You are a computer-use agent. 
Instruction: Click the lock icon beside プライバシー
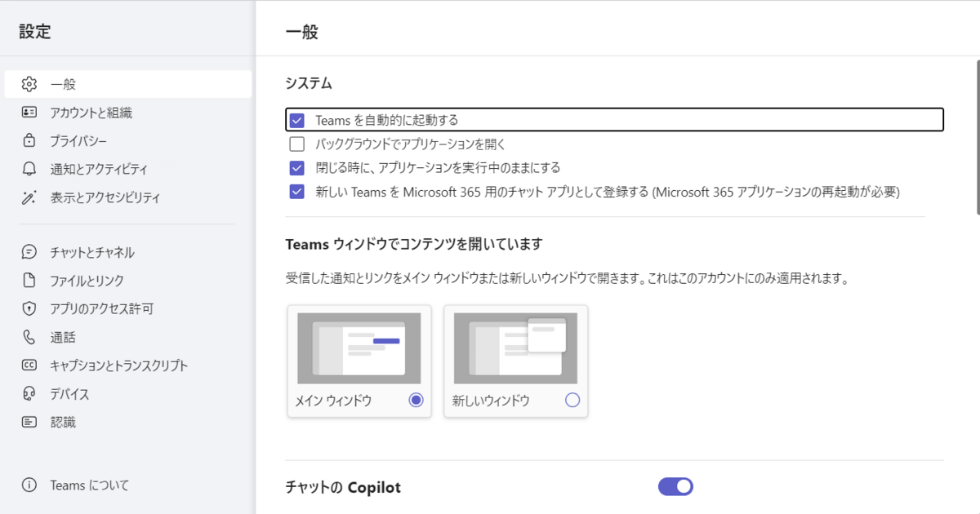pyautogui.click(x=29, y=140)
